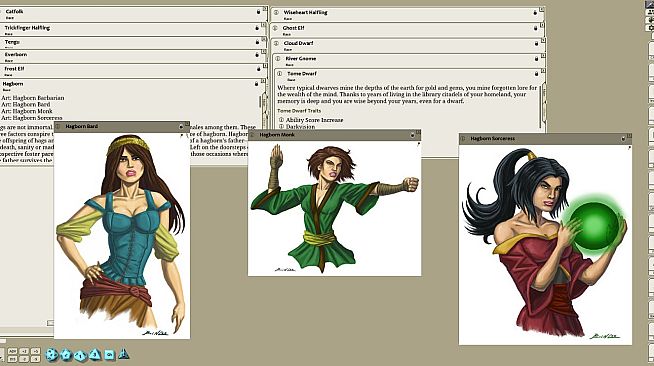This screenshot has width=654, height=366.
Task: Toggle the Everborn record lock
Action: [257, 55]
